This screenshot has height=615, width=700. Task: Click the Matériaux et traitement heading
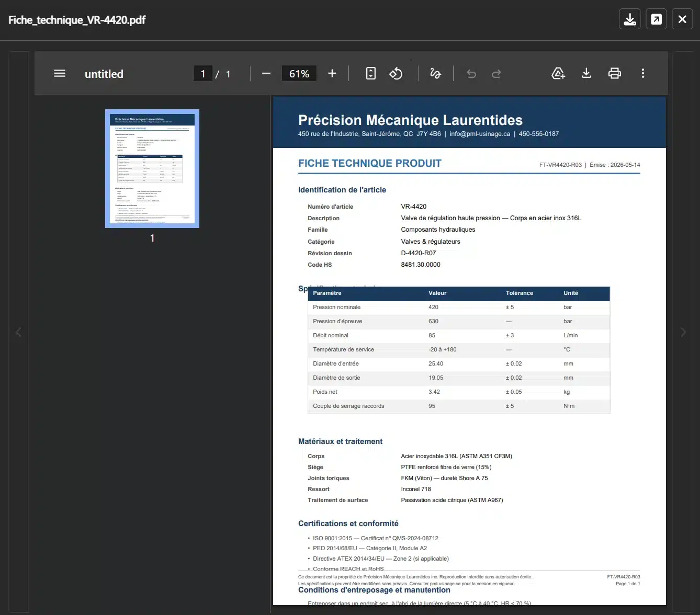340,441
